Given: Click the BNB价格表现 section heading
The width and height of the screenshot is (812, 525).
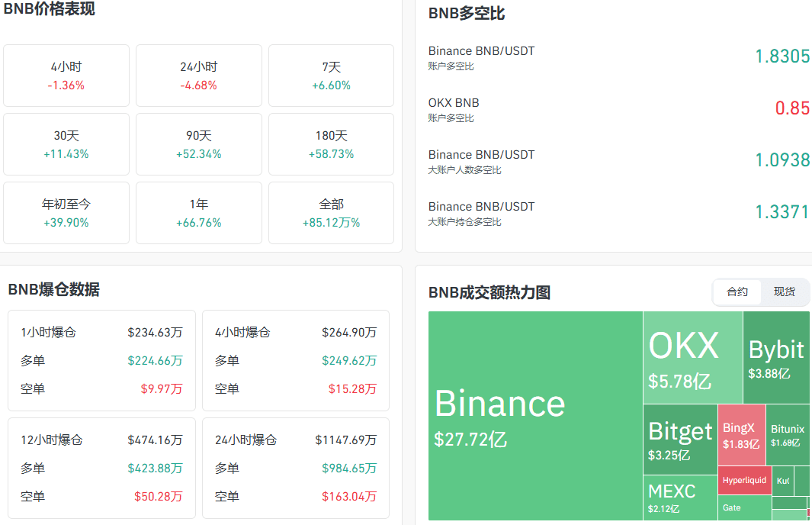Looking at the screenshot, I should (x=50, y=9).
